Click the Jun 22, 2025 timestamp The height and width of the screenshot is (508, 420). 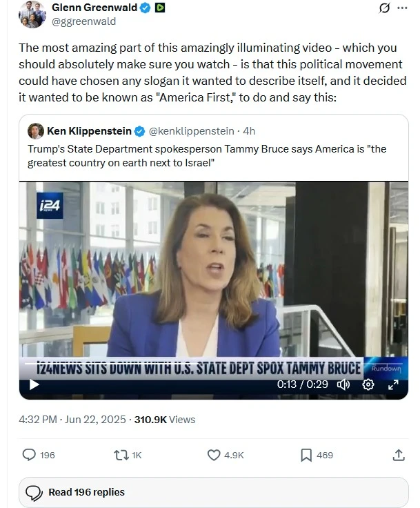95,420
